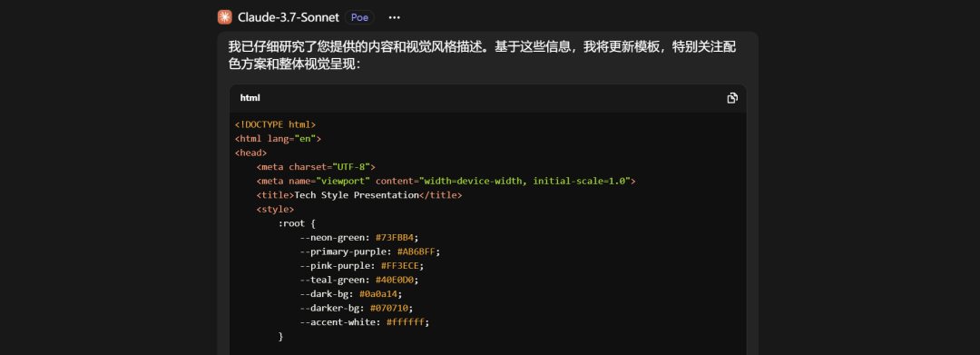Click the --primary-purple: #AB6BFF line

point(370,251)
